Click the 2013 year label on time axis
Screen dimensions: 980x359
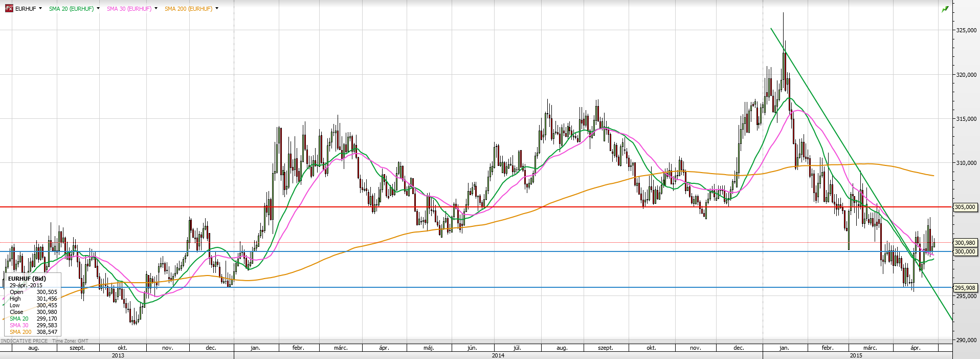pyautogui.click(x=118, y=355)
